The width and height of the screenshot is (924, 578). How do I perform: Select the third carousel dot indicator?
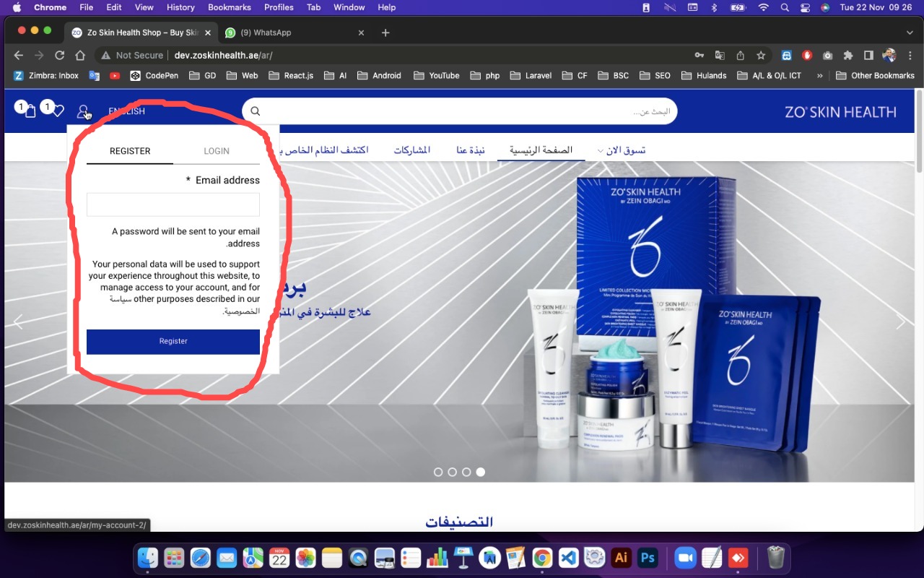coord(466,472)
